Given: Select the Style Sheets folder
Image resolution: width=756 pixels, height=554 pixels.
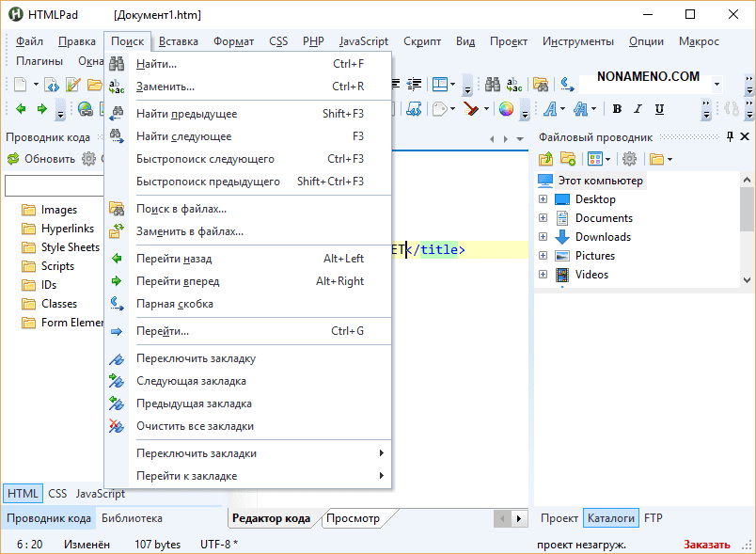Looking at the screenshot, I should 70,247.
